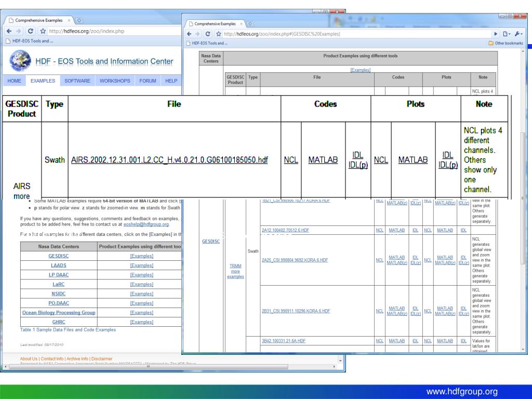Click the HDF-EOS globe logo
Screen dimensions: 532x399
(x=20, y=61)
